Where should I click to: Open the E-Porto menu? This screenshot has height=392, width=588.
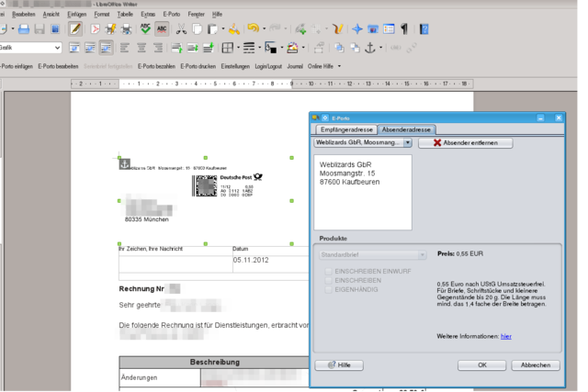coord(172,15)
